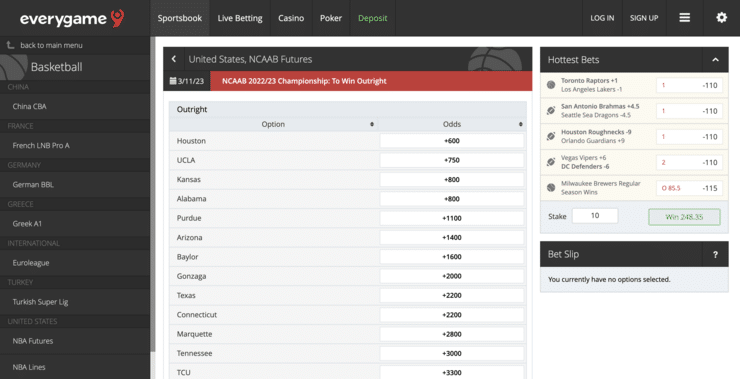This screenshot has height=379, width=740.
Task: Select Baylor +1600 odds
Action: point(452,257)
